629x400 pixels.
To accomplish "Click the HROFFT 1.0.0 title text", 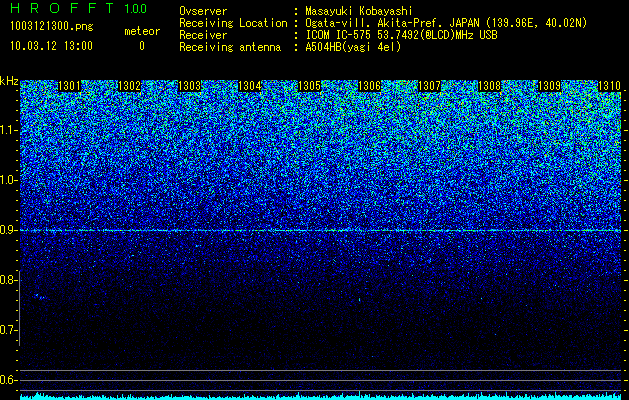I will click(x=78, y=8).
